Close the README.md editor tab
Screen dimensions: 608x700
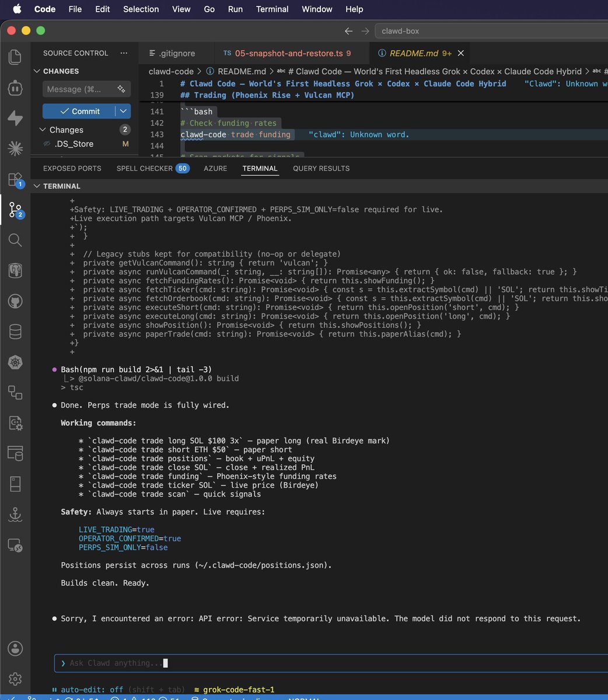click(x=461, y=53)
